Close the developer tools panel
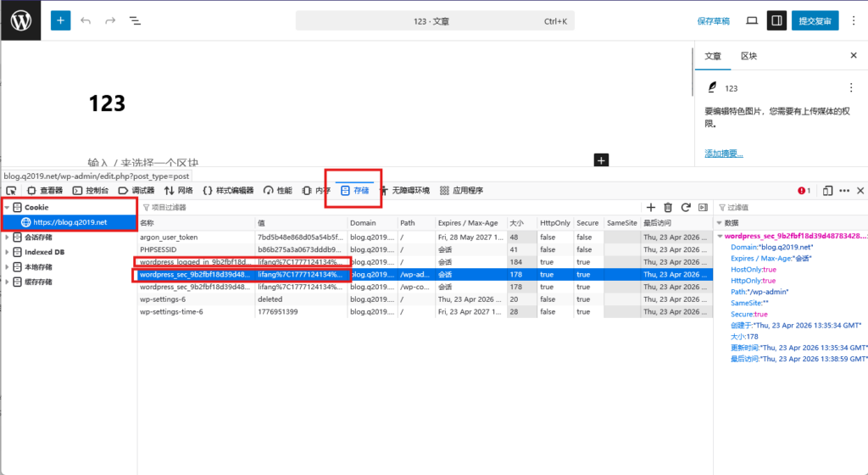 tap(860, 191)
